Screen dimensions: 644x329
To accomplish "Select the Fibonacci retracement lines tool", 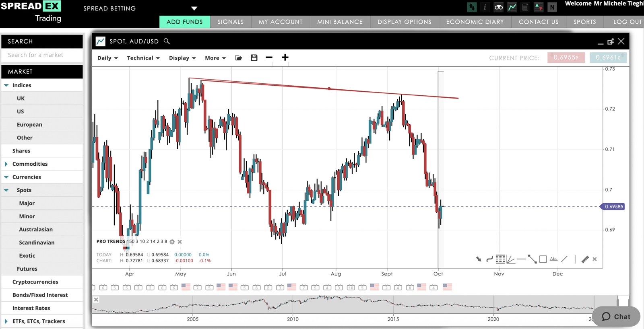I will coord(500,259).
